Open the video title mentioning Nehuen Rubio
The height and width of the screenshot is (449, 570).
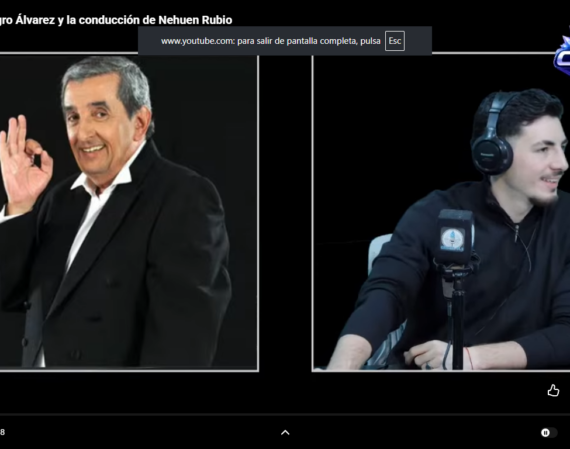[116, 20]
